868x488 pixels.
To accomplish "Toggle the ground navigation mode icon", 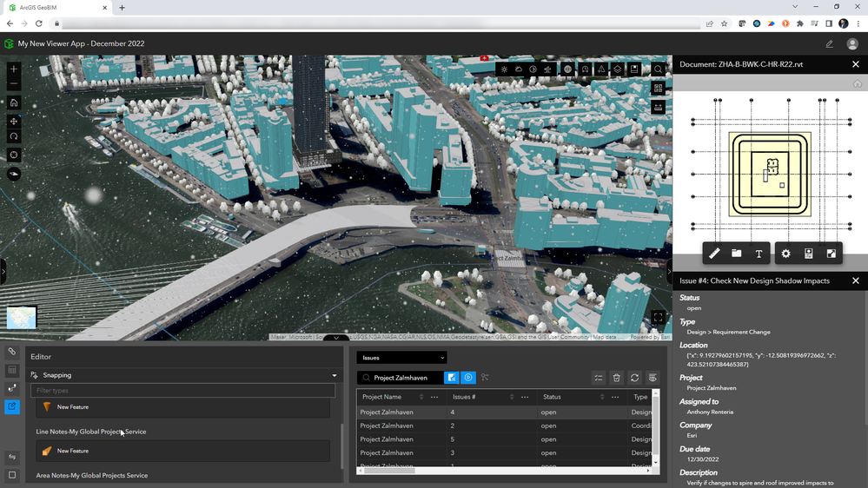I will click(14, 174).
